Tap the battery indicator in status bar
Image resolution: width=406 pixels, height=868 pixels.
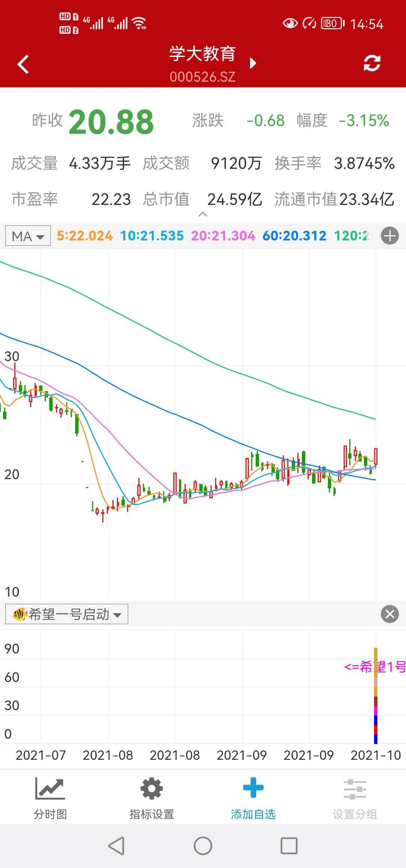[x=333, y=23]
